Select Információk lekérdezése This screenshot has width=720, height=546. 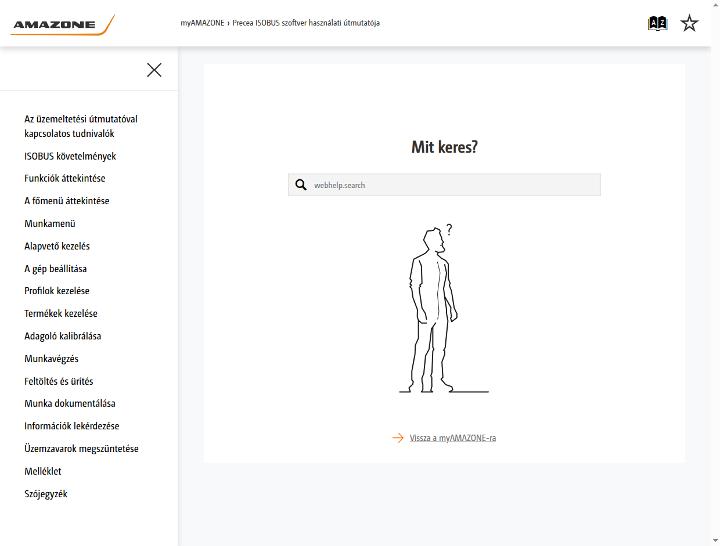72,426
